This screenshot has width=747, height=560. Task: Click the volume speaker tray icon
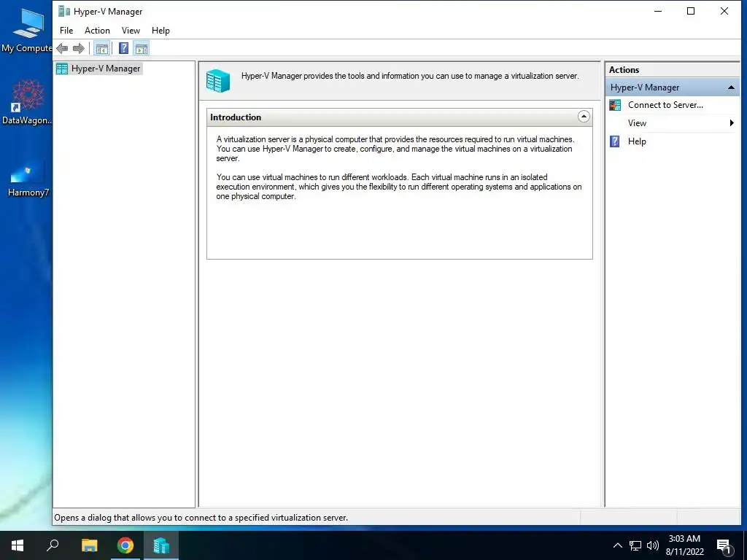point(653,545)
